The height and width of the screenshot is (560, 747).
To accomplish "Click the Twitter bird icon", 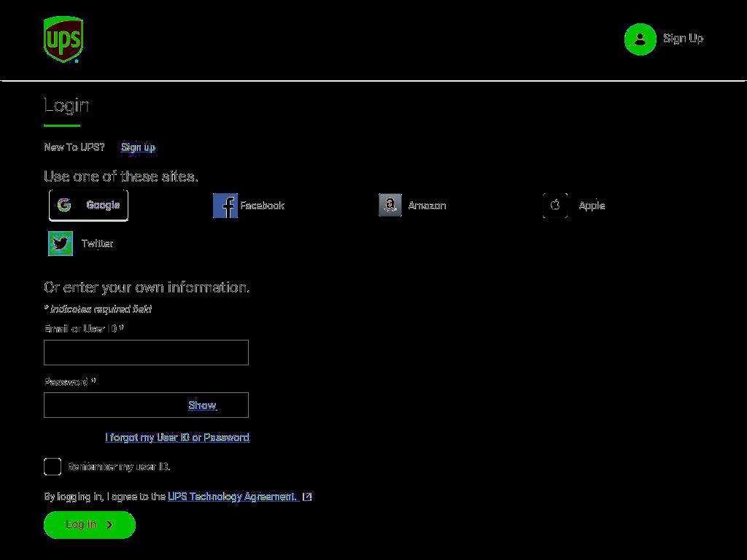I will (x=61, y=244).
